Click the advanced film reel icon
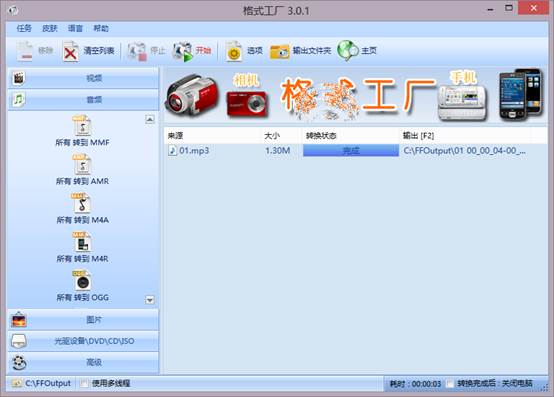Screen dimensions: 554x397 click(x=19, y=362)
